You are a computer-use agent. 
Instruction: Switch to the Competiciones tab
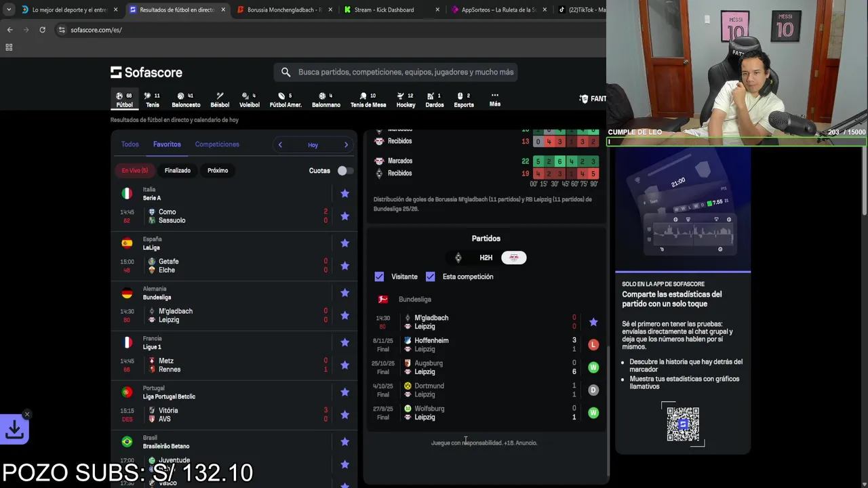point(217,144)
